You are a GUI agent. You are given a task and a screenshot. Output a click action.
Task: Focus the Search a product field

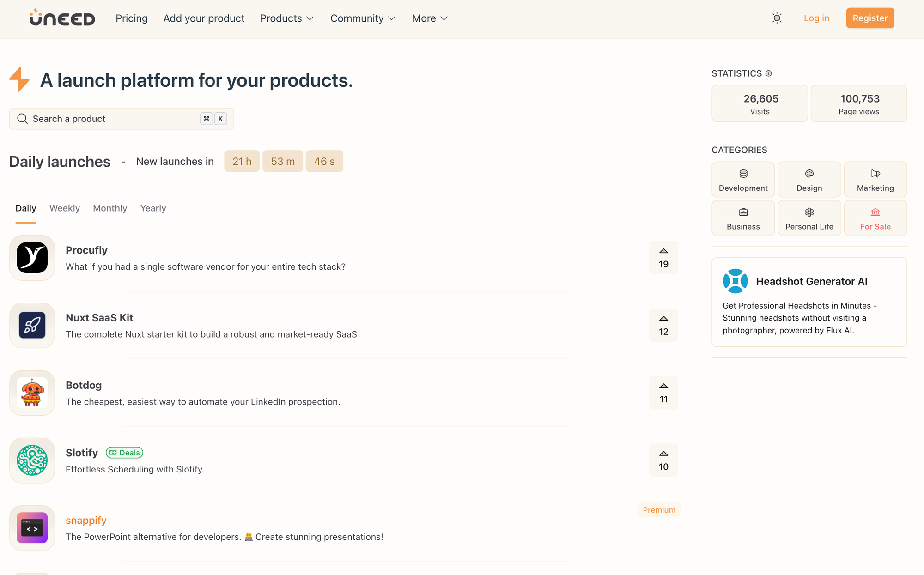122,119
